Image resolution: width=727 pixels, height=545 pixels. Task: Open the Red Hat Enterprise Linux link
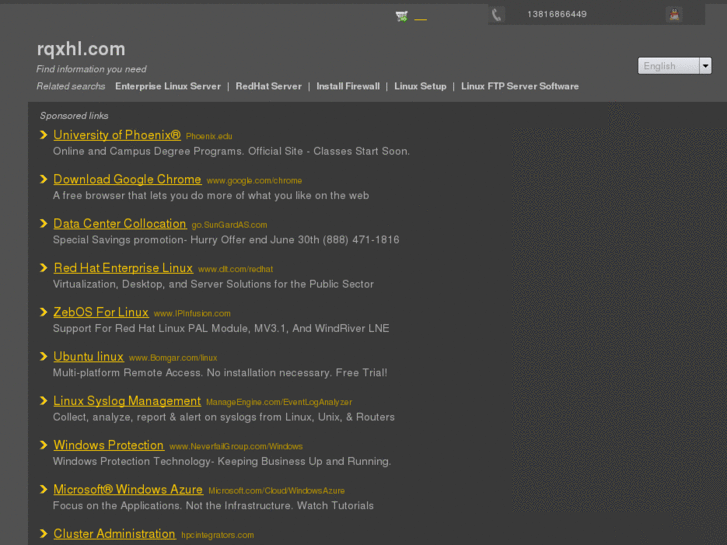pyautogui.click(x=123, y=268)
